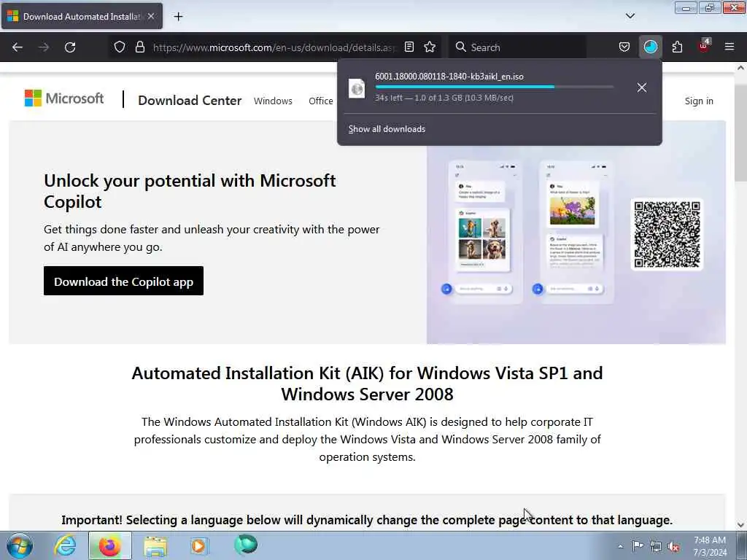The height and width of the screenshot is (560, 747).
Task: Toggle the downloads progress button
Action: pos(650,47)
